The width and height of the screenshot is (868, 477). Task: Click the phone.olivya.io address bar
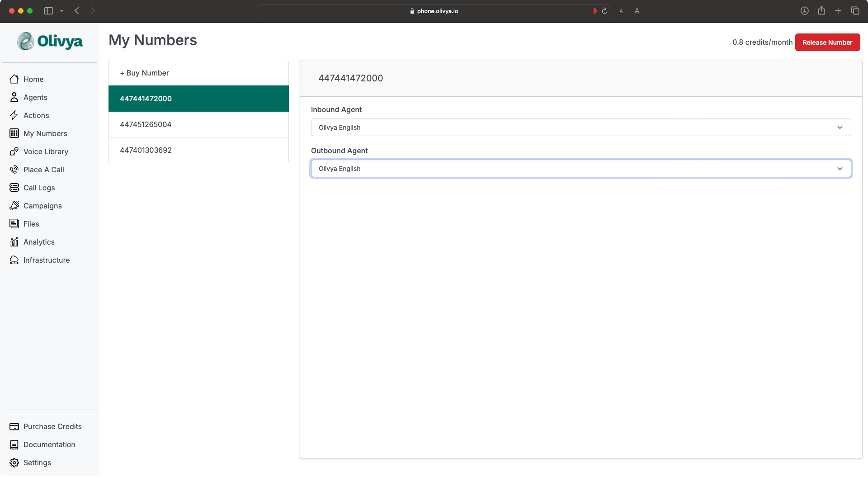pyautogui.click(x=434, y=11)
